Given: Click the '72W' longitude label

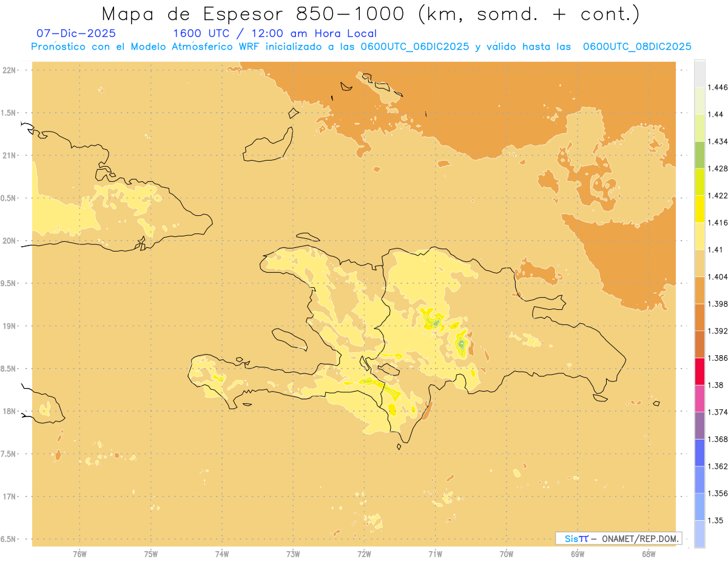Looking at the screenshot, I should pos(364,554).
